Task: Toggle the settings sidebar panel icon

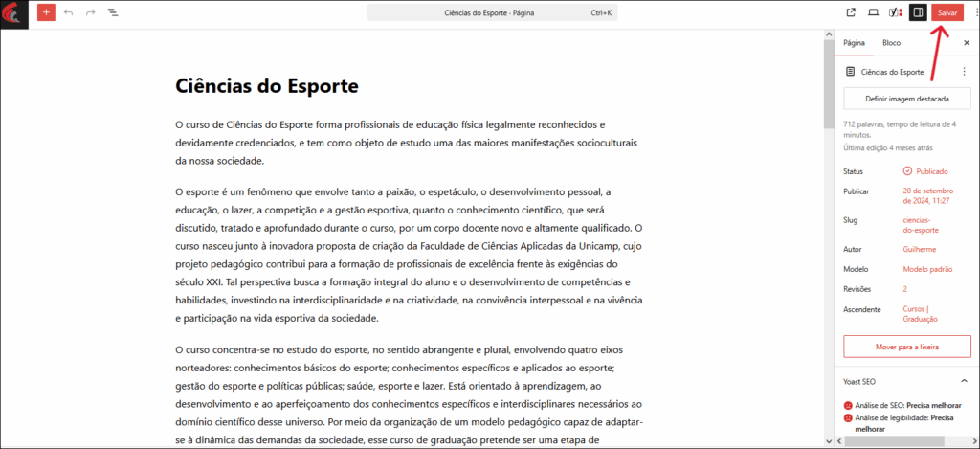Action: click(x=918, y=12)
